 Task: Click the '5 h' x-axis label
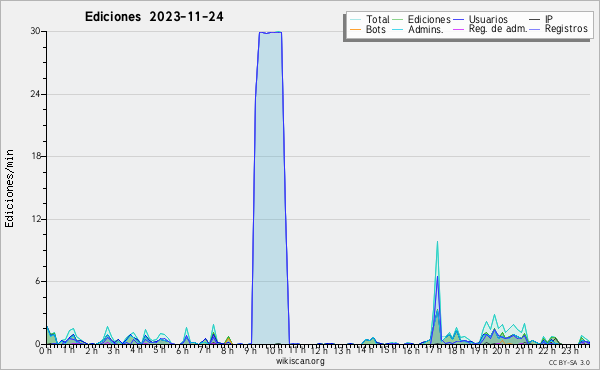(159, 350)
